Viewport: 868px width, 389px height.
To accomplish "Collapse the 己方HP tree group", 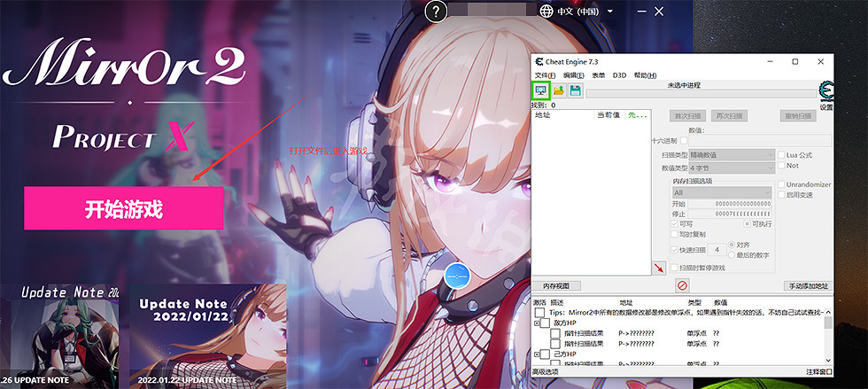I will pyautogui.click(x=537, y=354).
